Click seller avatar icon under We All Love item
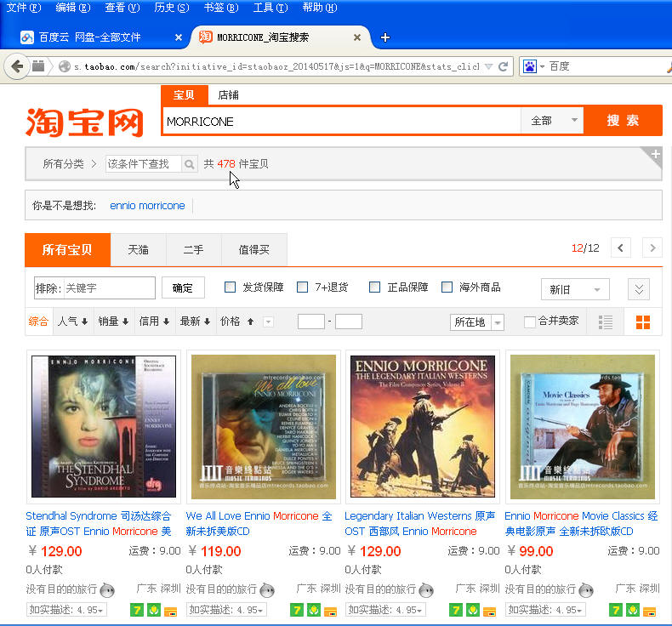This screenshot has width=672, height=626. 267,590
